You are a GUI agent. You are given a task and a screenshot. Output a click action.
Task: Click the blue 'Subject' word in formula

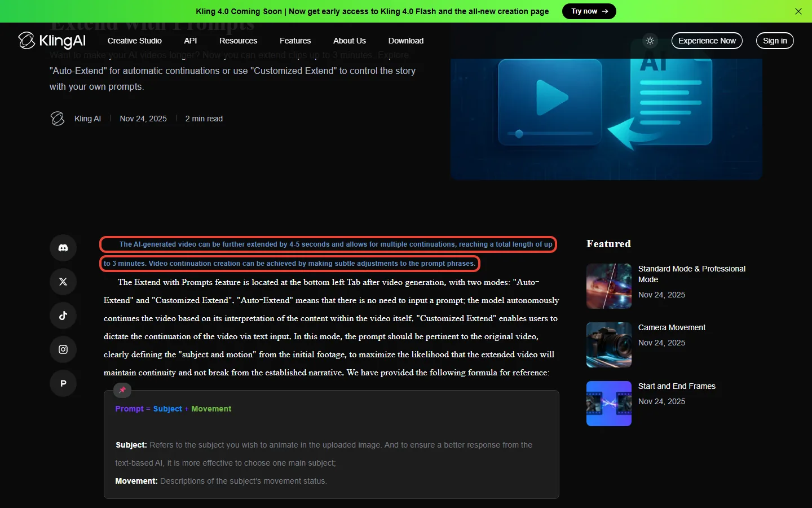tap(167, 409)
